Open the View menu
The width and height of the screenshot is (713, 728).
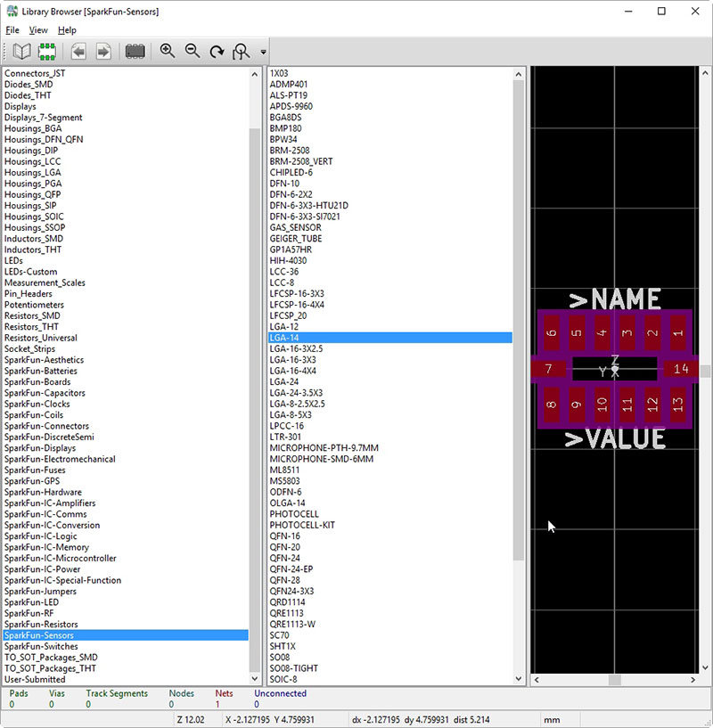click(38, 30)
